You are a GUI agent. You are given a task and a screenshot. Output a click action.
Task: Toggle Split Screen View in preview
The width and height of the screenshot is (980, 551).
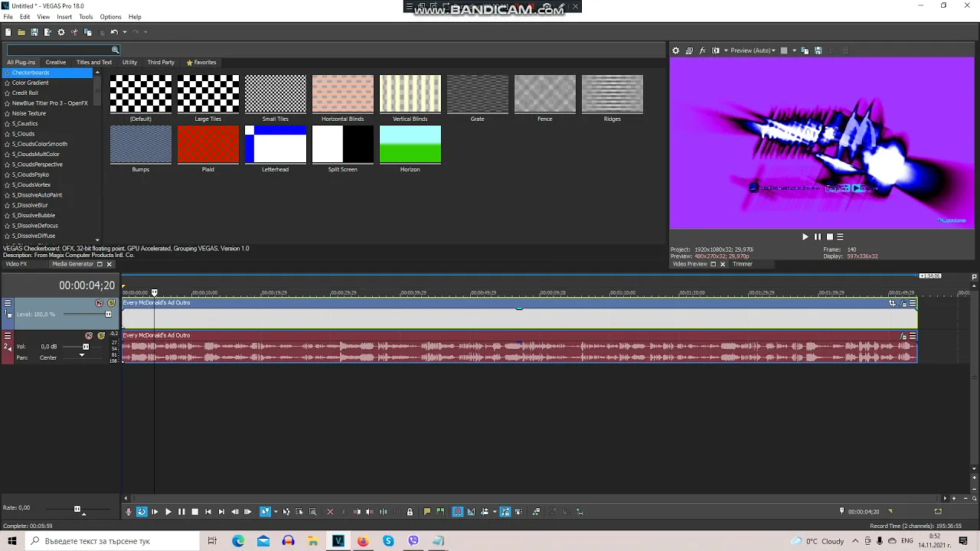716,51
